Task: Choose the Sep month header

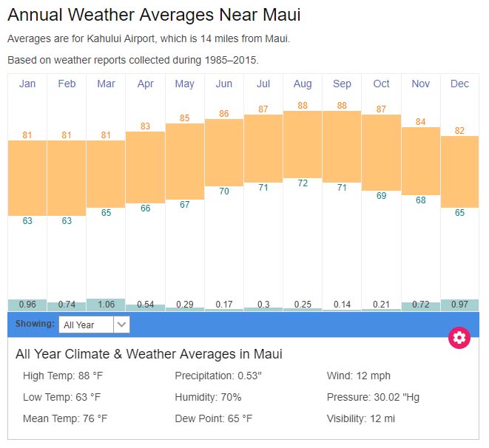Action: click(342, 84)
